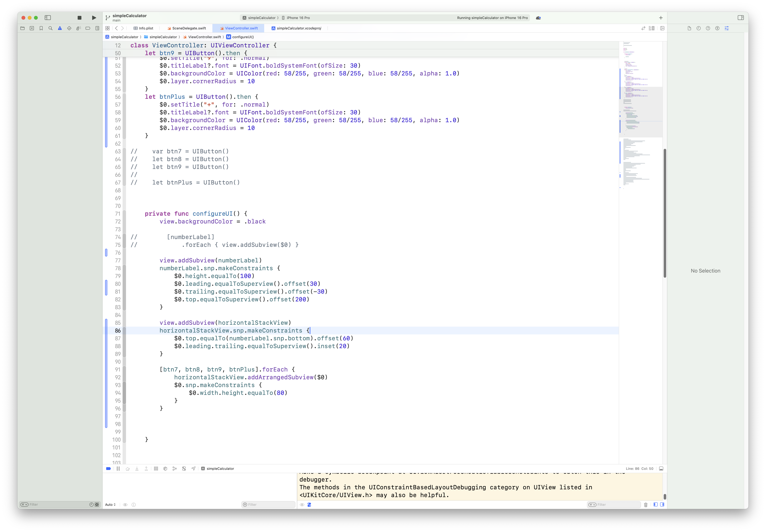Click the Debug View Hierarchy icon

click(x=165, y=469)
